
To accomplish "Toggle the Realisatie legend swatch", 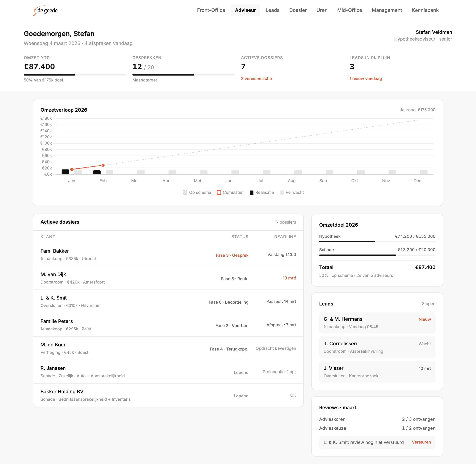I will [x=252, y=193].
